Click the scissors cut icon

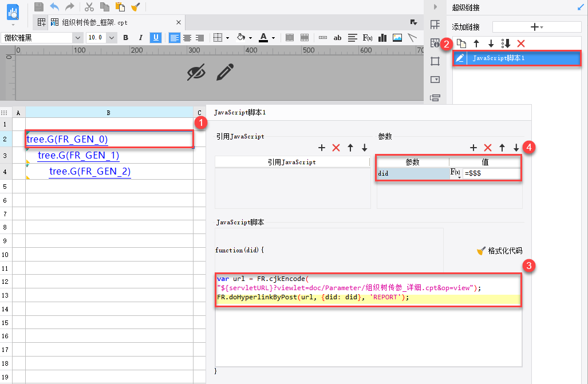click(89, 6)
